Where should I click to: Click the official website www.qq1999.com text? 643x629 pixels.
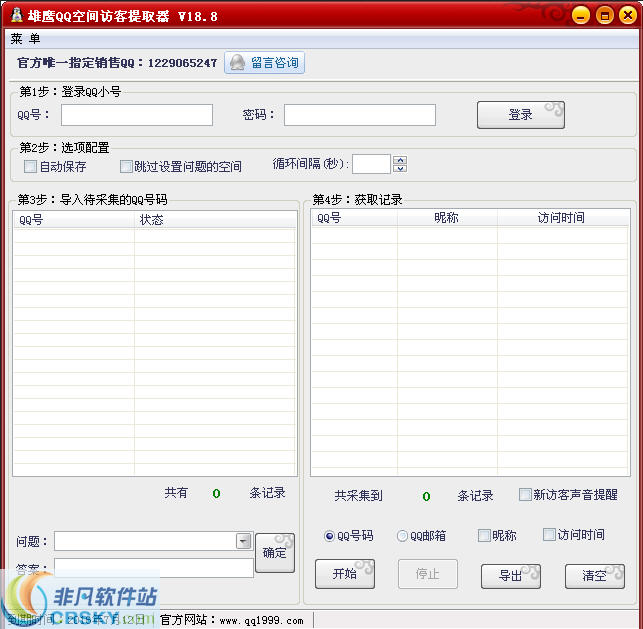coord(262,620)
